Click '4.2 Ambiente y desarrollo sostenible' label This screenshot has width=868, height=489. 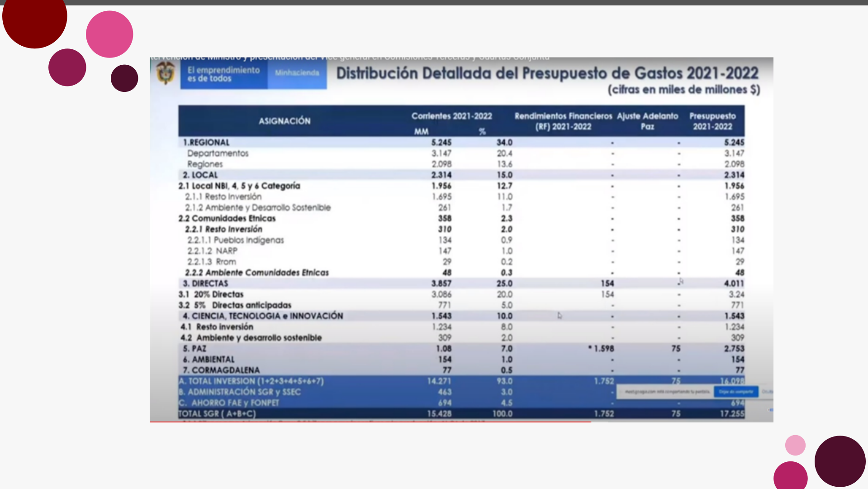[251, 338]
